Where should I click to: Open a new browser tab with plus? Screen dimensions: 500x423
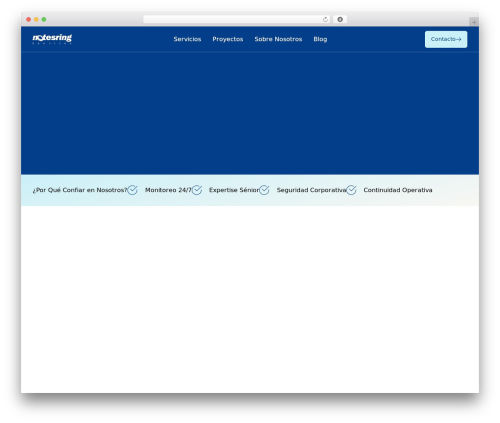click(x=474, y=22)
